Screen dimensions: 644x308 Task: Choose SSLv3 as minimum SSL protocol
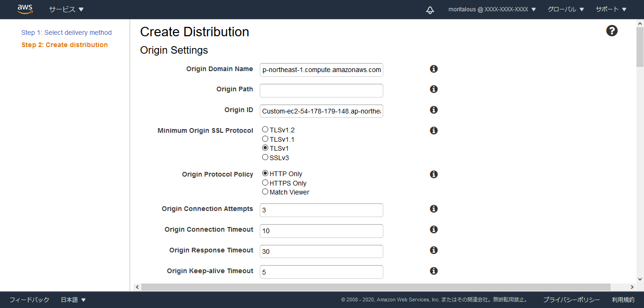click(265, 157)
